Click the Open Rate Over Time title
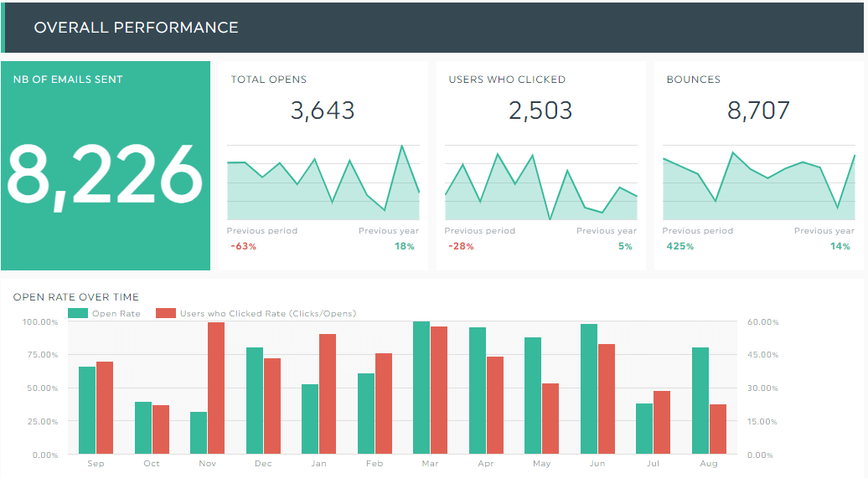Image resolution: width=868 pixels, height=478 pixels. click(x=76, y=297)
